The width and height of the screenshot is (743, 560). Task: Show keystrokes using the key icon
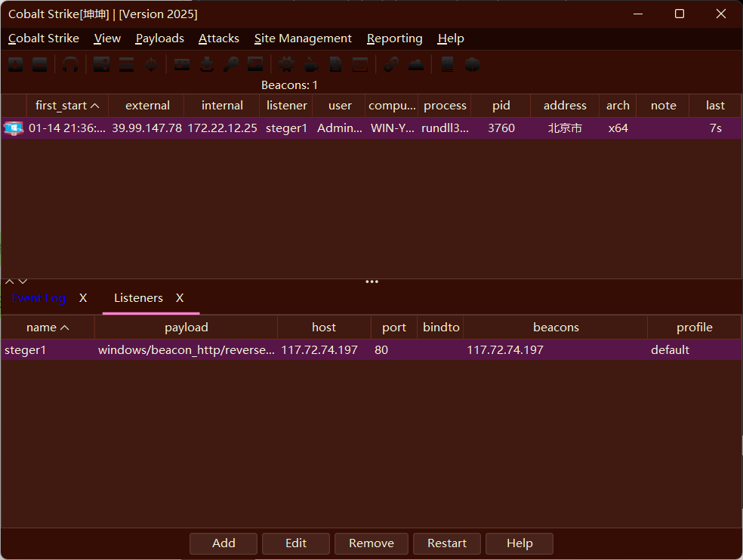pyautogui.click(x=230, y=65)
